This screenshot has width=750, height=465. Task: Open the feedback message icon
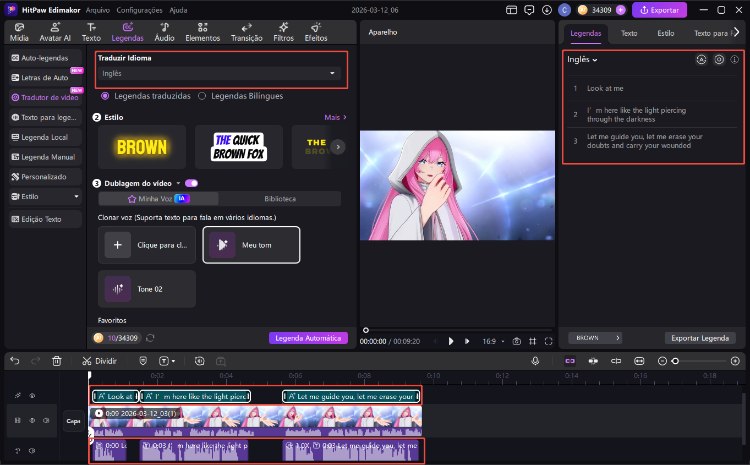[x=529, y=10]
